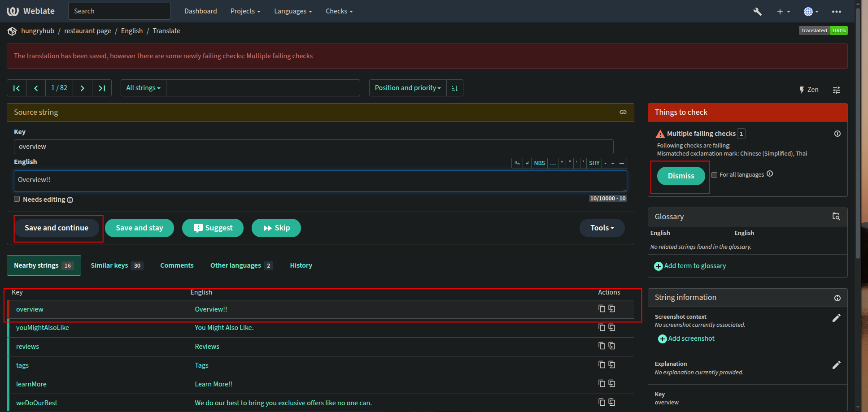Open glossary browse icon in Glossary panel
Image resolution: width=868 pixels, height=412 pixels.
836,217
